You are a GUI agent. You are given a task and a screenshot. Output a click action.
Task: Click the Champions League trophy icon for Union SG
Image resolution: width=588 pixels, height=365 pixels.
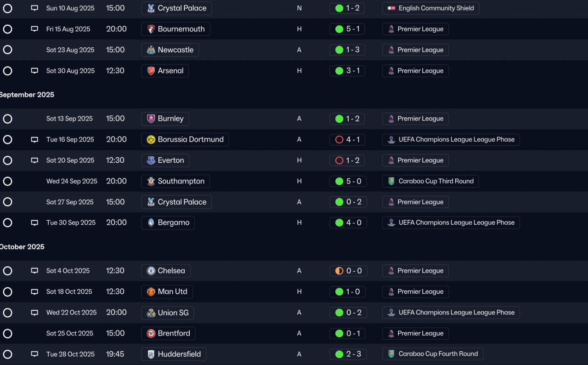[x=391, y=313]
